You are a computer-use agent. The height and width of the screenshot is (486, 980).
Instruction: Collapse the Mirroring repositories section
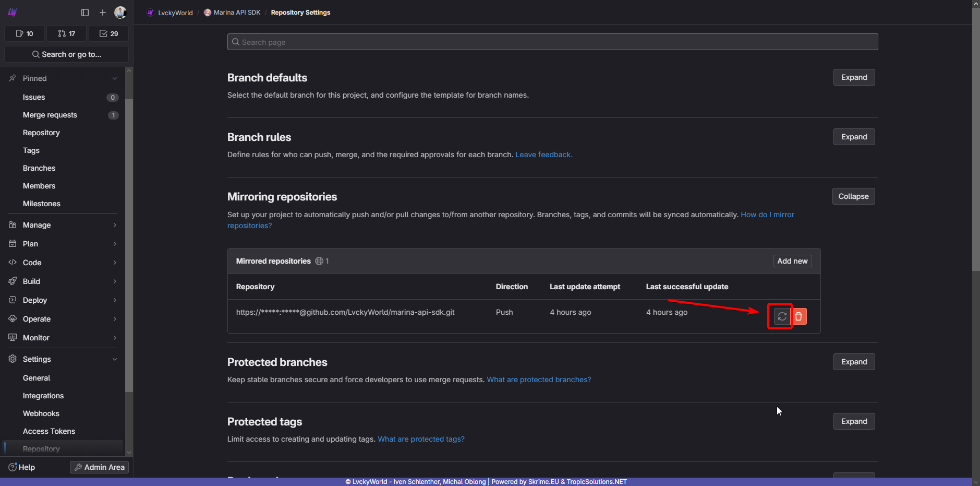click(853, 196)
